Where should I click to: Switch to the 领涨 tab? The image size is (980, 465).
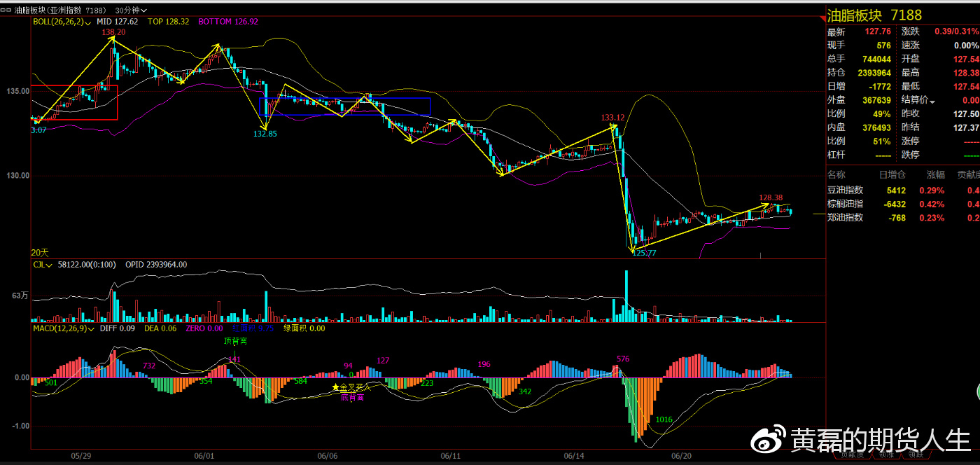(885, 455)
